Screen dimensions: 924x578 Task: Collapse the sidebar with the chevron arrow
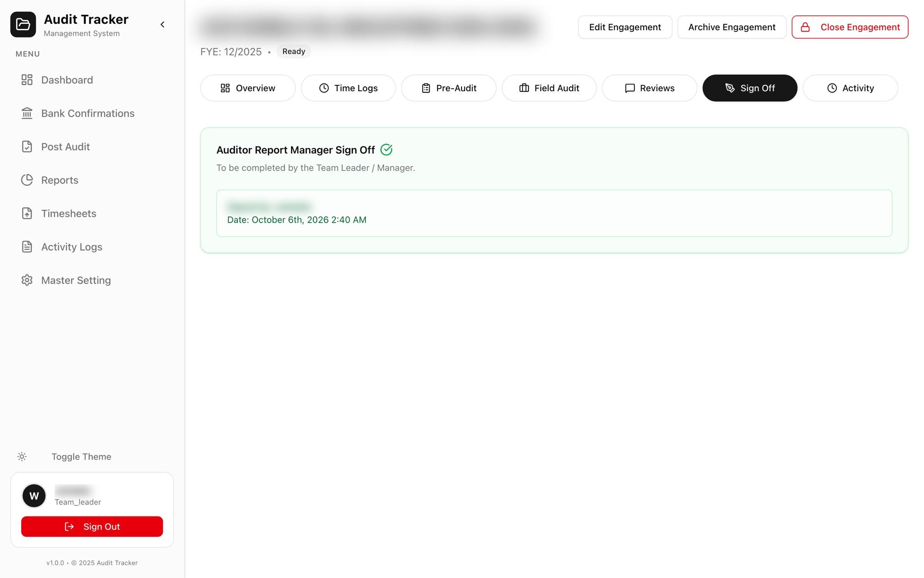(x=162, y=24)
